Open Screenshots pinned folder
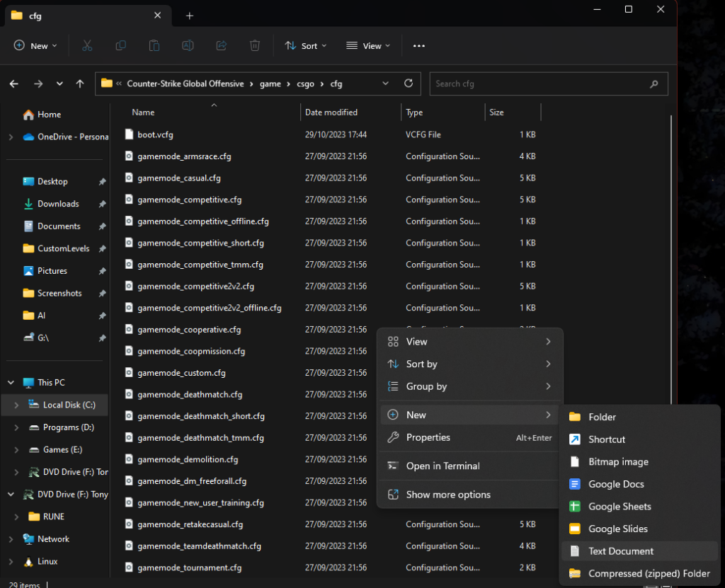 pyautogui.click(x=59, y=294)
